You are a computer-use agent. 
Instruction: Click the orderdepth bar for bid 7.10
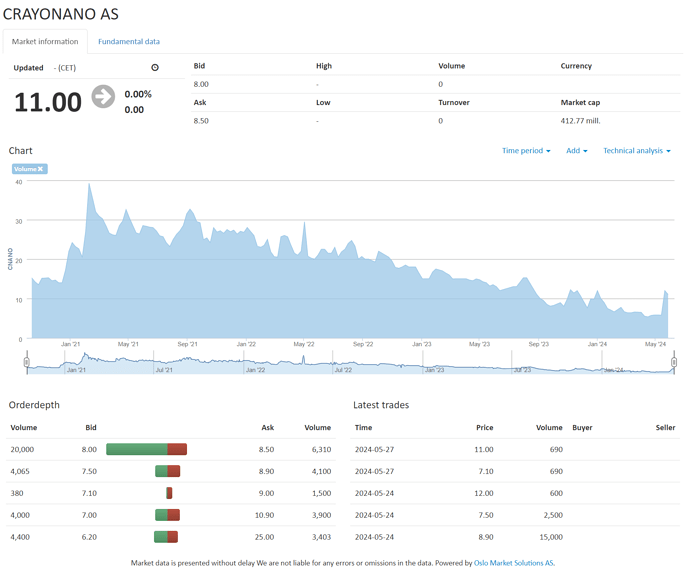click(x=169, y=493)
